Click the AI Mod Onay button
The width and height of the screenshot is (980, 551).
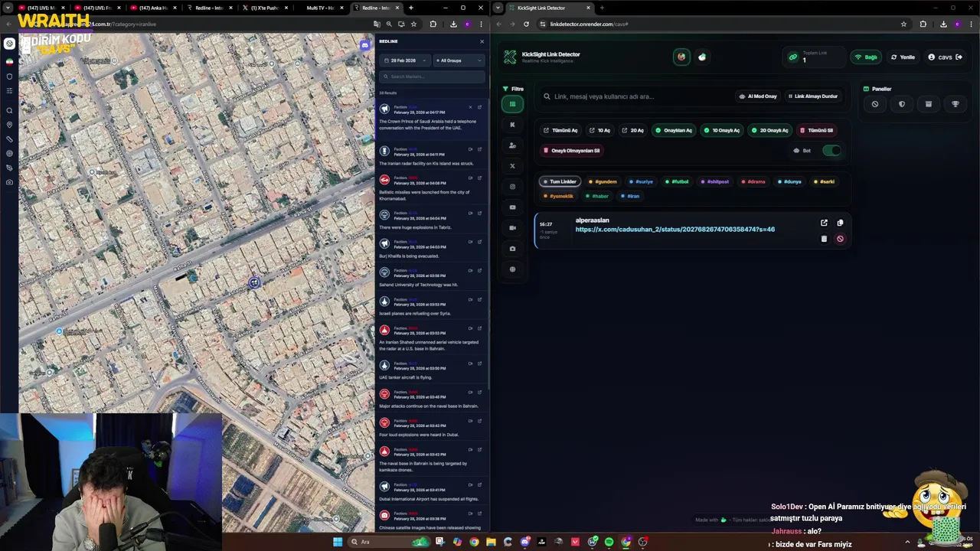click(x=758, y=96)
